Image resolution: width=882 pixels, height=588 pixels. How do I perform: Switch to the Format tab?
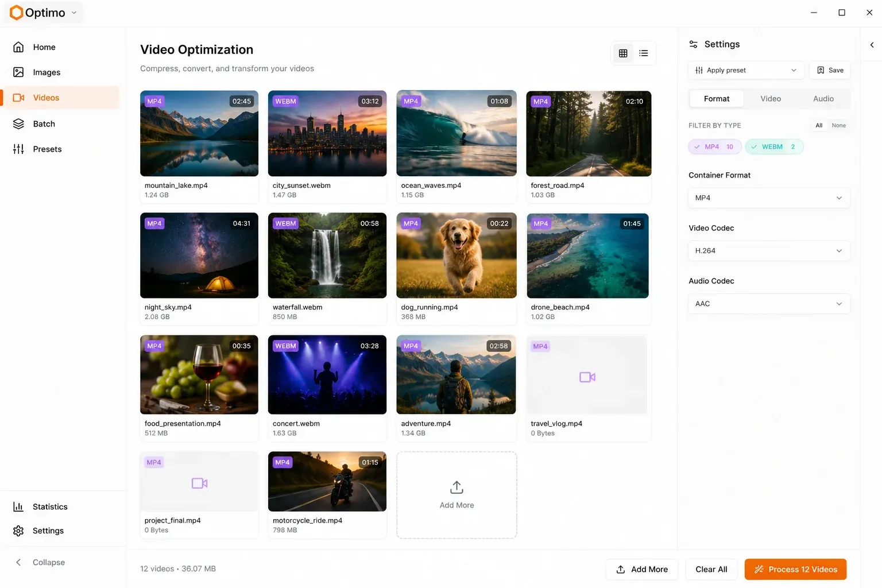click(x=717, y=99)
